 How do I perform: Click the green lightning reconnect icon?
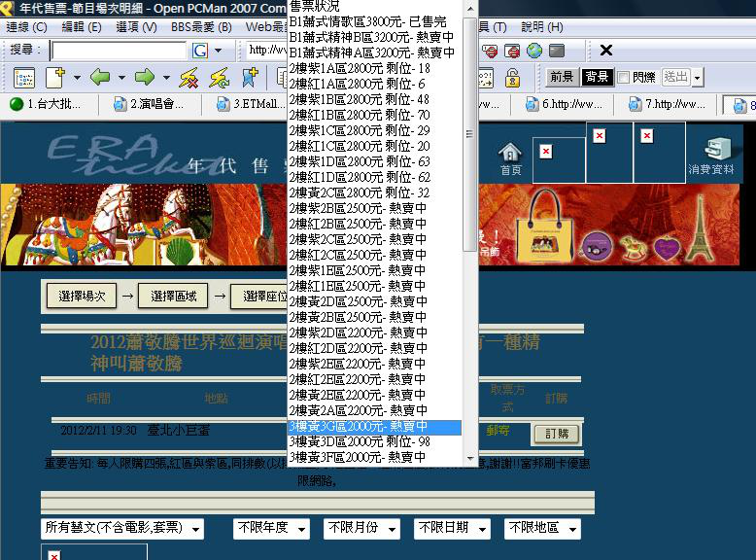tap(220, 78)
